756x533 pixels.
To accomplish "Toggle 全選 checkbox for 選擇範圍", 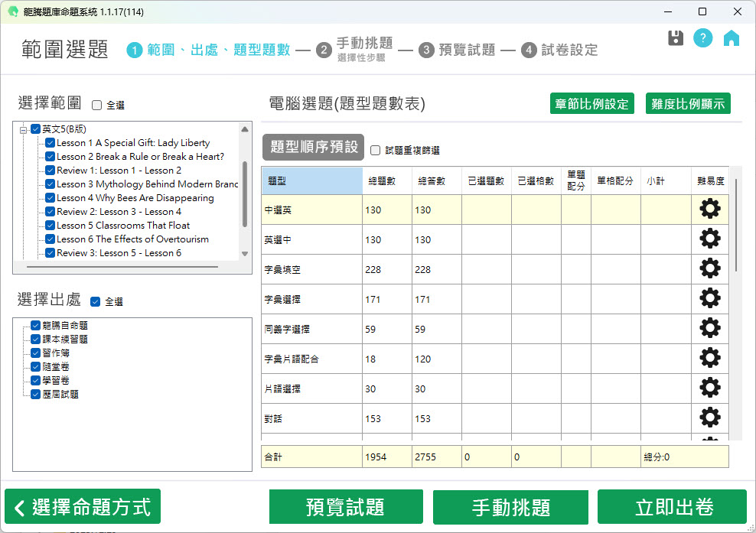I will (97, 105).
